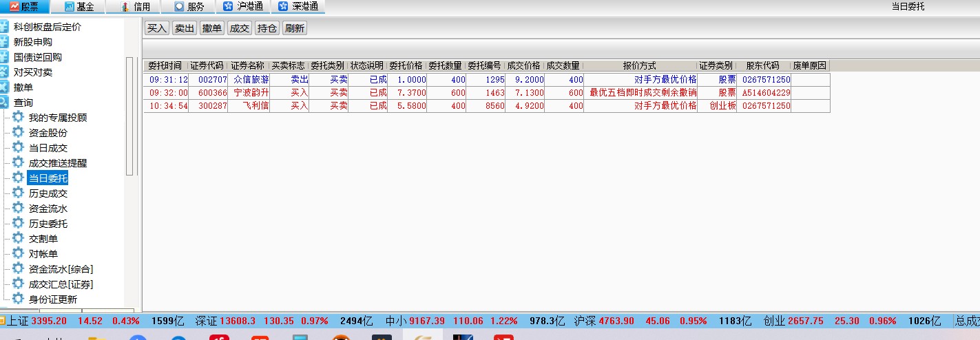980x340 pixels.
Task: Open the 沪港通 tab
Action: 245,7
